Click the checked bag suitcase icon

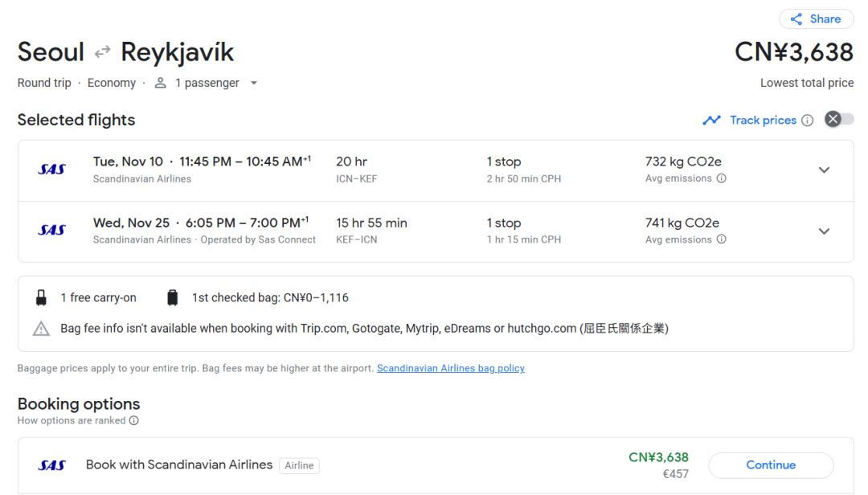point(173,298)
